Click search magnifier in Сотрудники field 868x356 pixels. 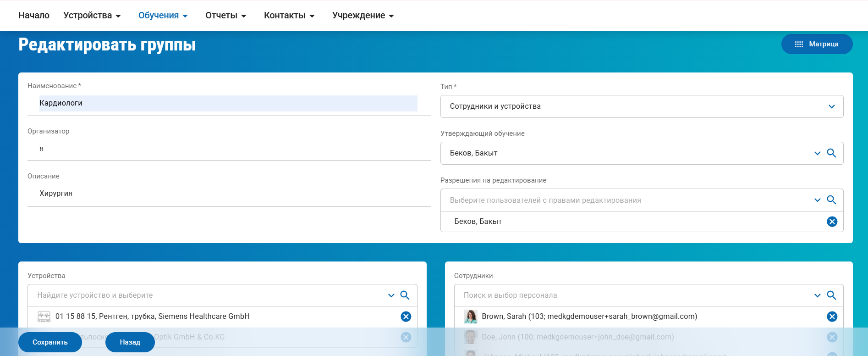[x=831, y=295]
